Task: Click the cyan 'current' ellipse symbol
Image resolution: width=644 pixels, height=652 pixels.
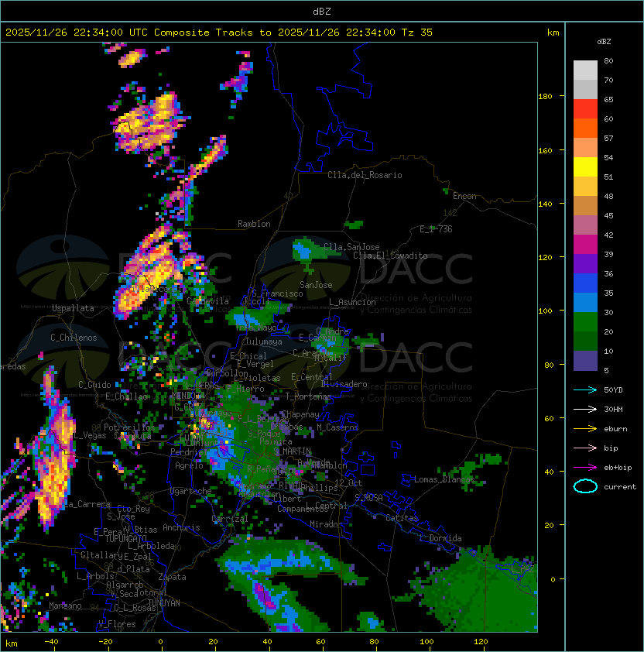Action: (585, 486)
